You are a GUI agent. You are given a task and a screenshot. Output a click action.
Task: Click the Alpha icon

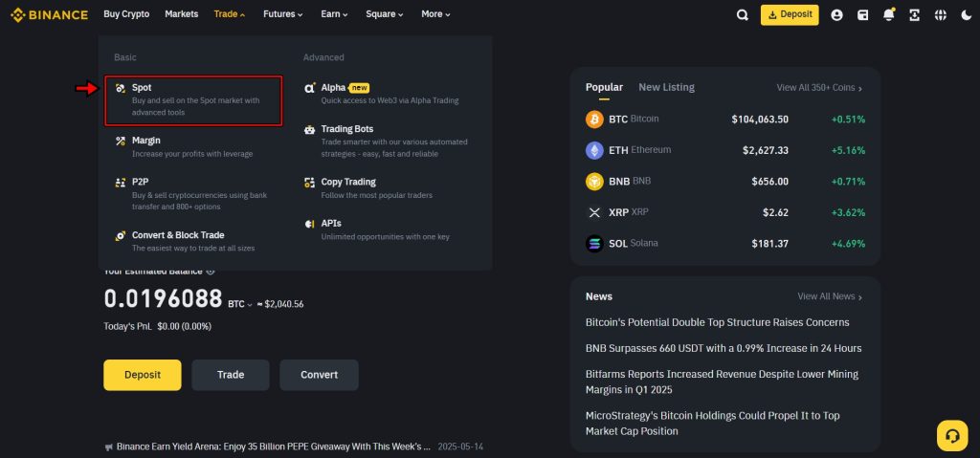pos(310,88)
